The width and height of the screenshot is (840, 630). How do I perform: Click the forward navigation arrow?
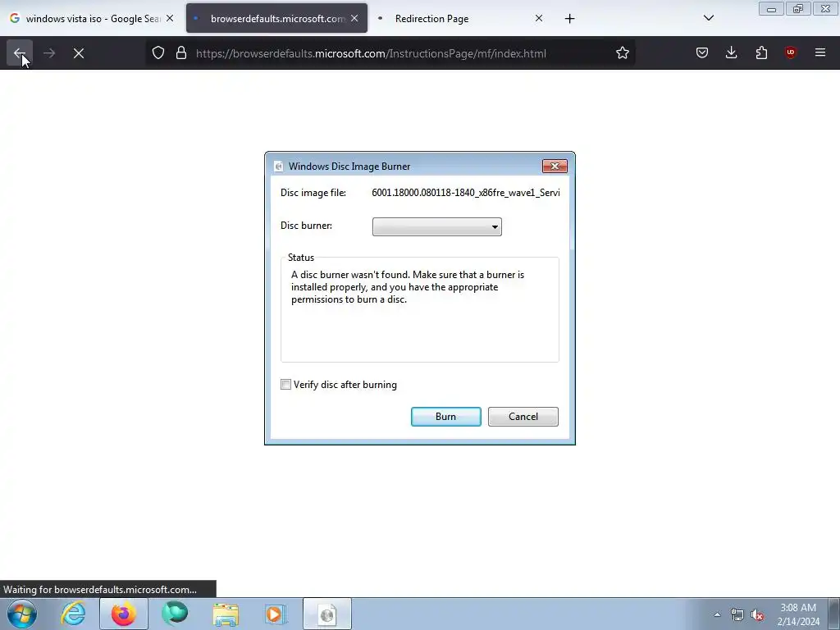49,53
